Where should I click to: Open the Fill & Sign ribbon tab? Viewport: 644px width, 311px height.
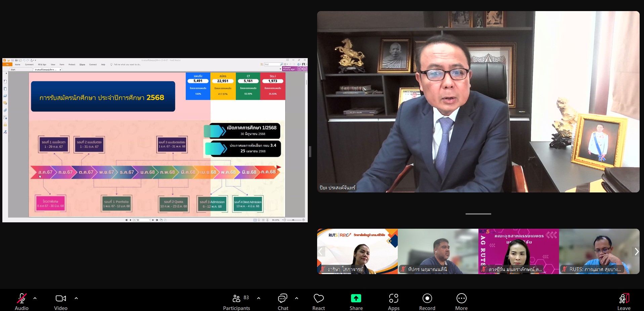(42, 64)
